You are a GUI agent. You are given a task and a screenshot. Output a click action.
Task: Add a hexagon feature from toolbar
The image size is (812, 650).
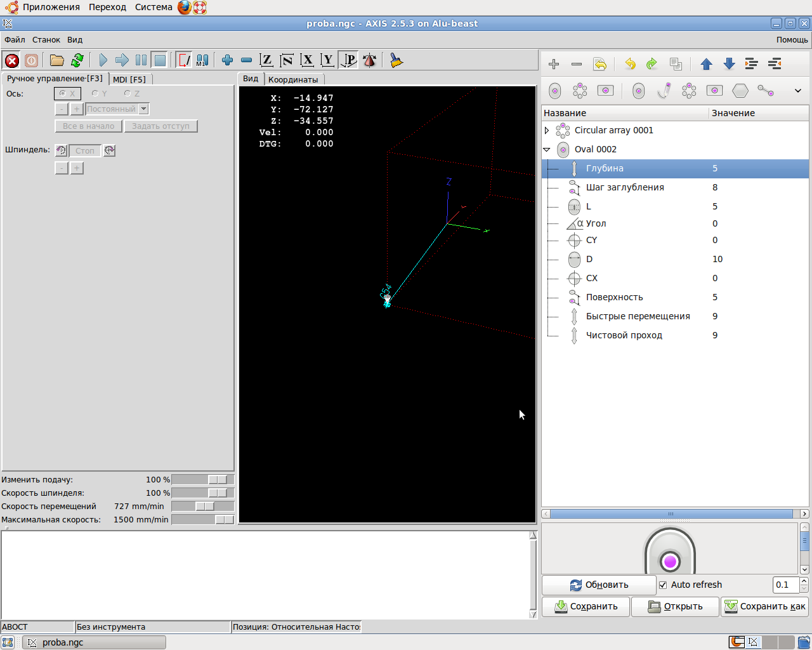(740, 91)
